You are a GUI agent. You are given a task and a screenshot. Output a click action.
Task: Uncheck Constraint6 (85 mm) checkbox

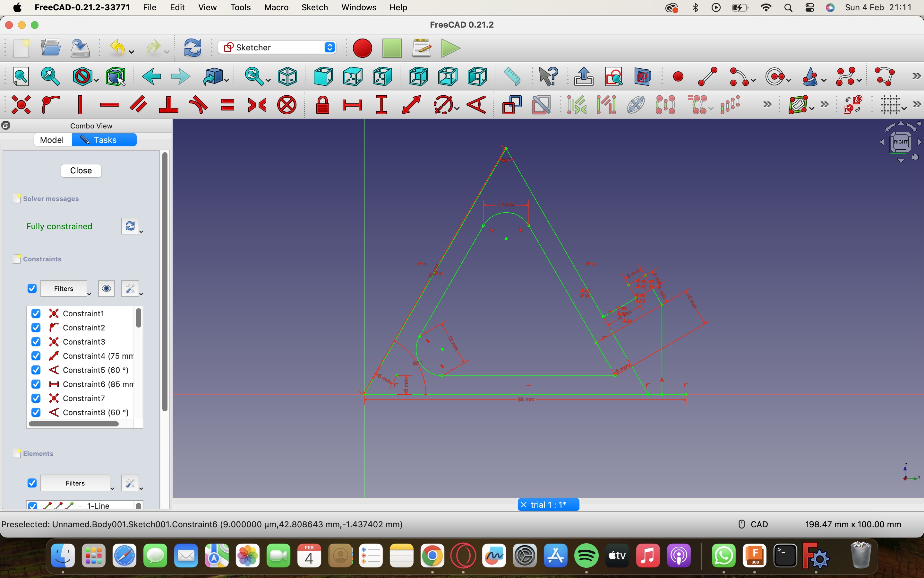(36, 384)
